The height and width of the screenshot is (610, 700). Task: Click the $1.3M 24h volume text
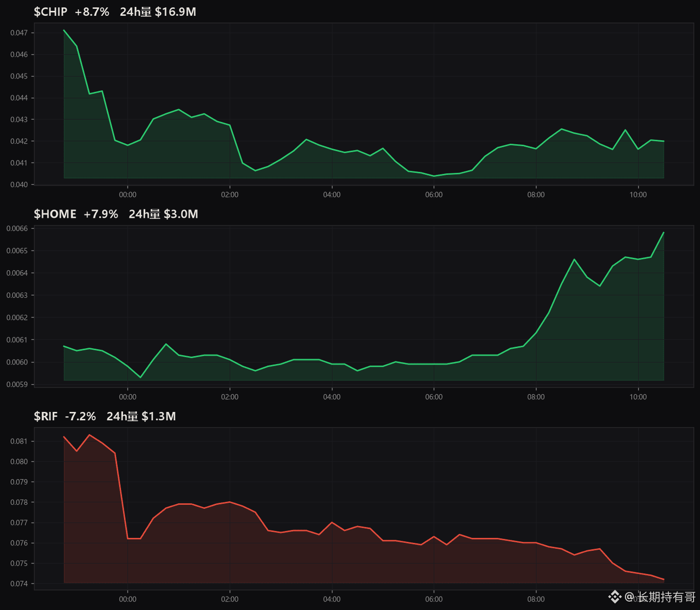(159, 416)
